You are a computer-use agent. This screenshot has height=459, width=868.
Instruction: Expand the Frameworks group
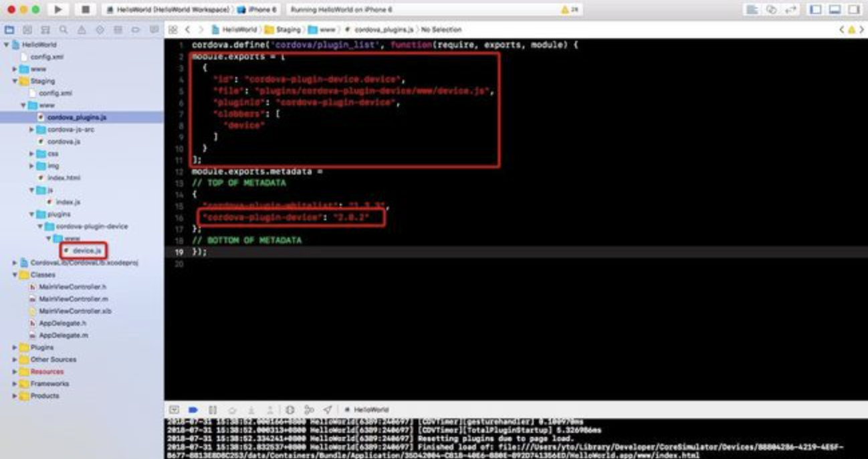[15, 383]
